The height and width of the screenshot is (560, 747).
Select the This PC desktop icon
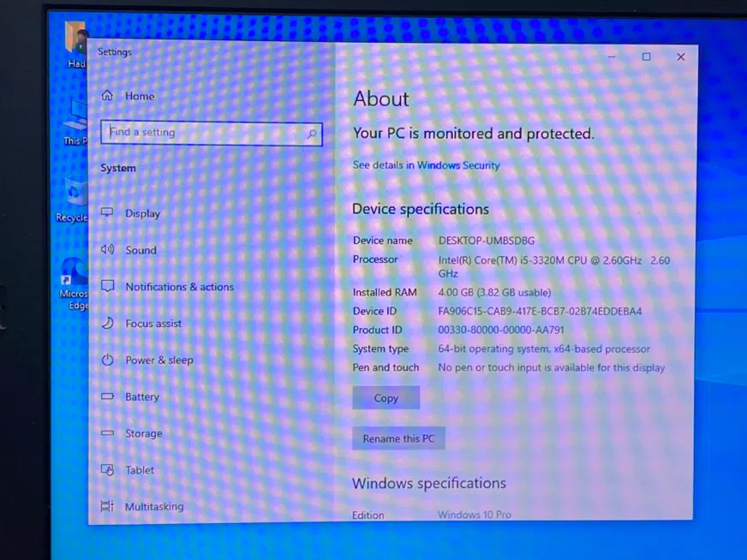[75, 122]
